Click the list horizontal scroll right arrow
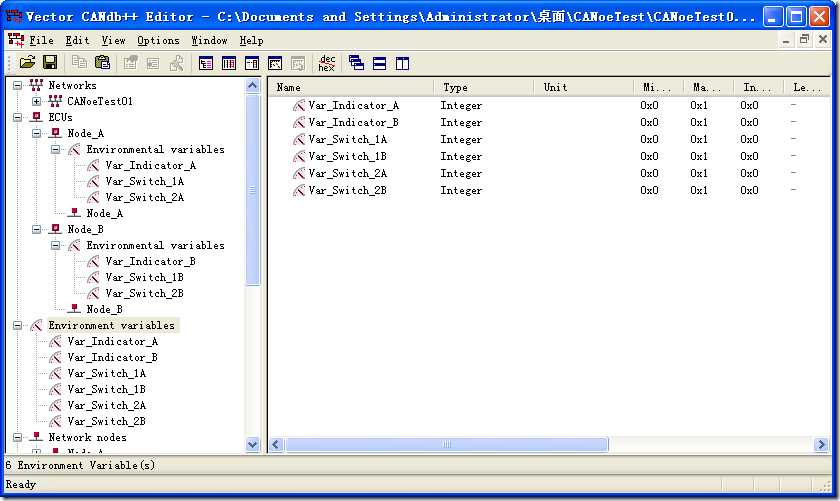The width and height of the screenshot is (840, 501). coord(821,444)
